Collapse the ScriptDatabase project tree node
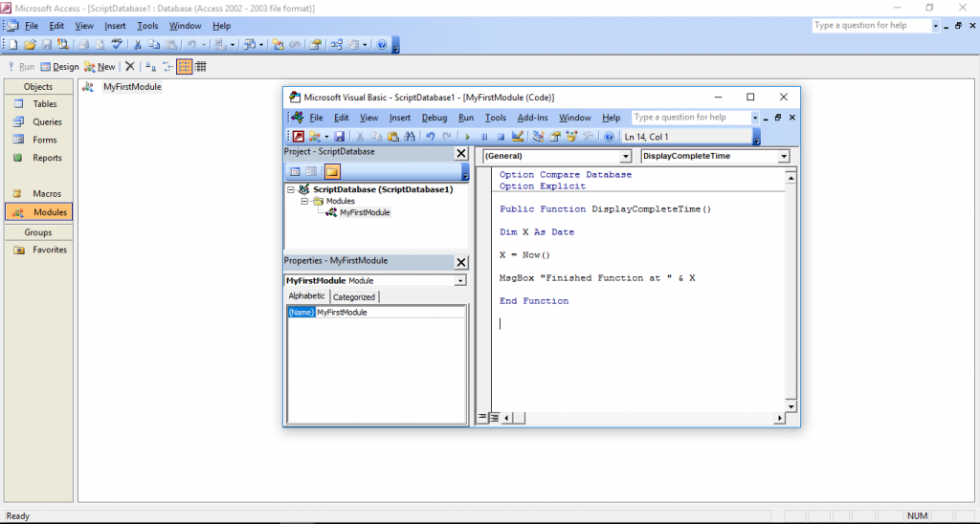 [291, 189]
